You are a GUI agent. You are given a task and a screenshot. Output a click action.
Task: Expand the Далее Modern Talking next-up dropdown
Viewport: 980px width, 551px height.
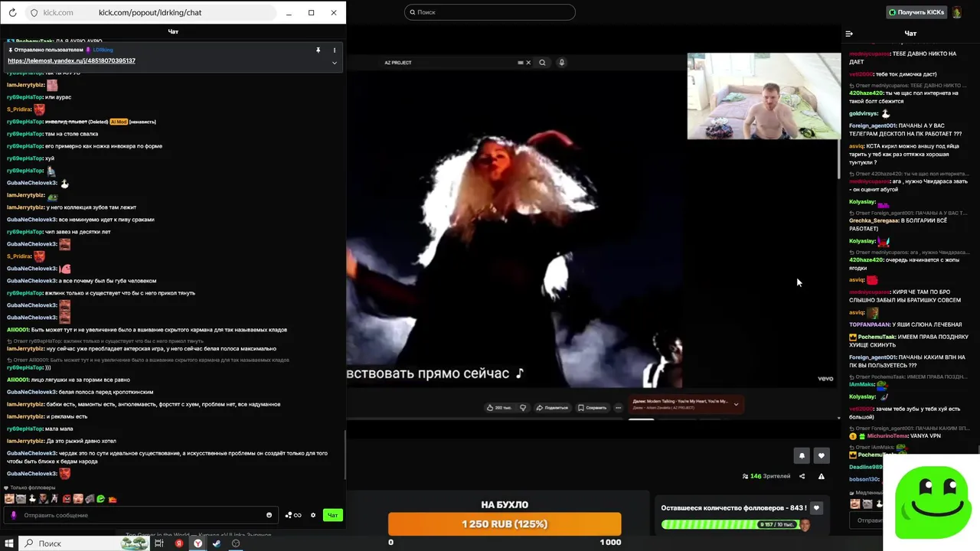[736, 404]
